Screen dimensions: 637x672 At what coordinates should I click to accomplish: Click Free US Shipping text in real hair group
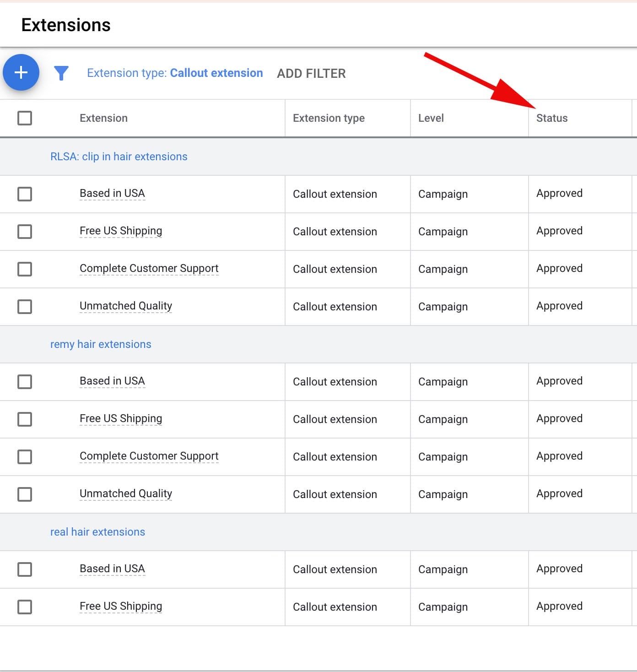121,606
